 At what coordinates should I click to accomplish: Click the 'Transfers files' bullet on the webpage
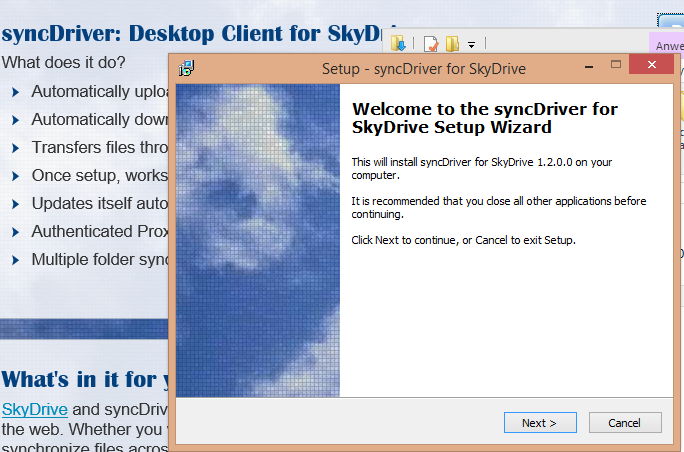pos(100,147)
